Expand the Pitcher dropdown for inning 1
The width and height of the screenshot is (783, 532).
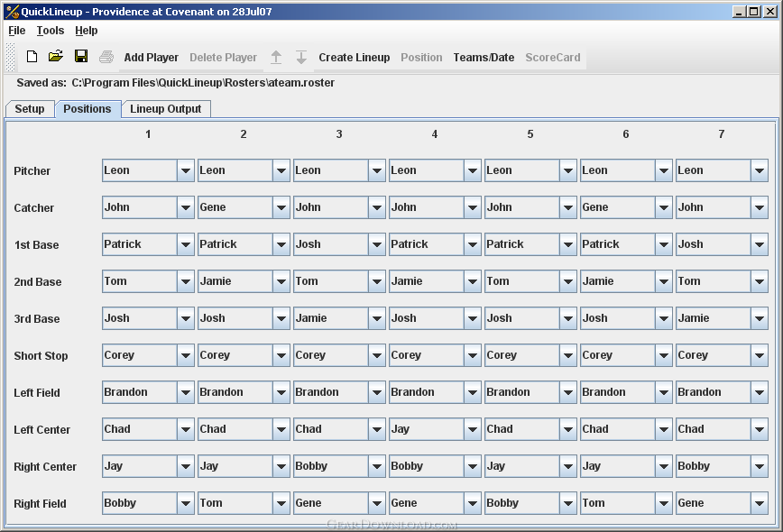coord(186,170)
